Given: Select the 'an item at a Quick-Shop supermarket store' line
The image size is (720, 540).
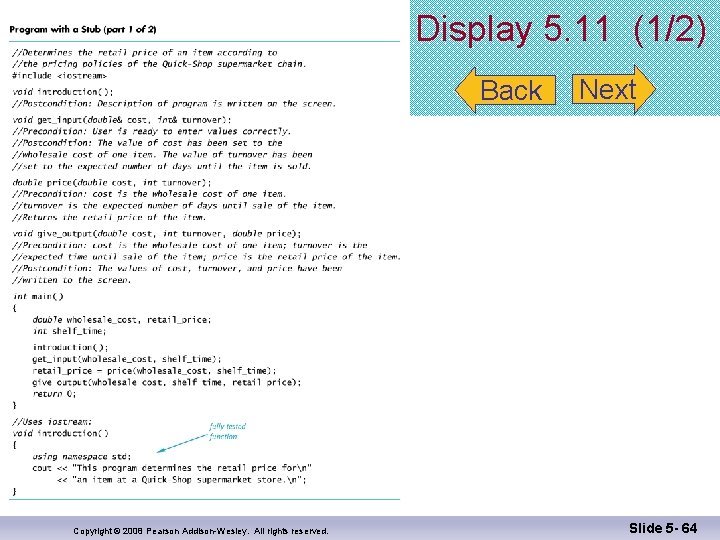Looking at the screenshot, I should [181, 479].
